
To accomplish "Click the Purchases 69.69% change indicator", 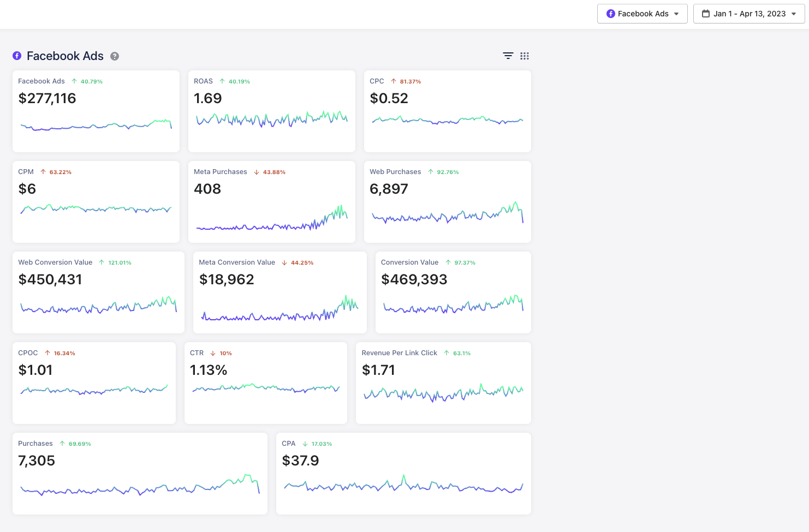I will 75,444.
